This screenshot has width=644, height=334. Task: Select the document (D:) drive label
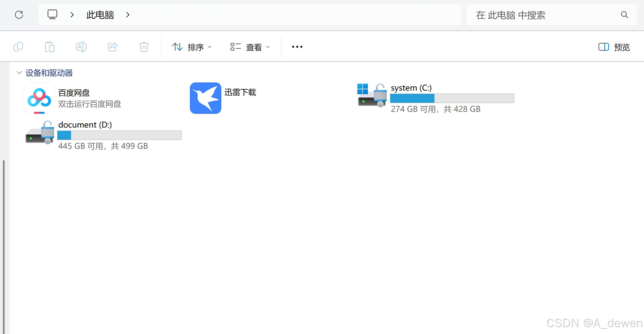pyautogui.click(x=85, y=125)
